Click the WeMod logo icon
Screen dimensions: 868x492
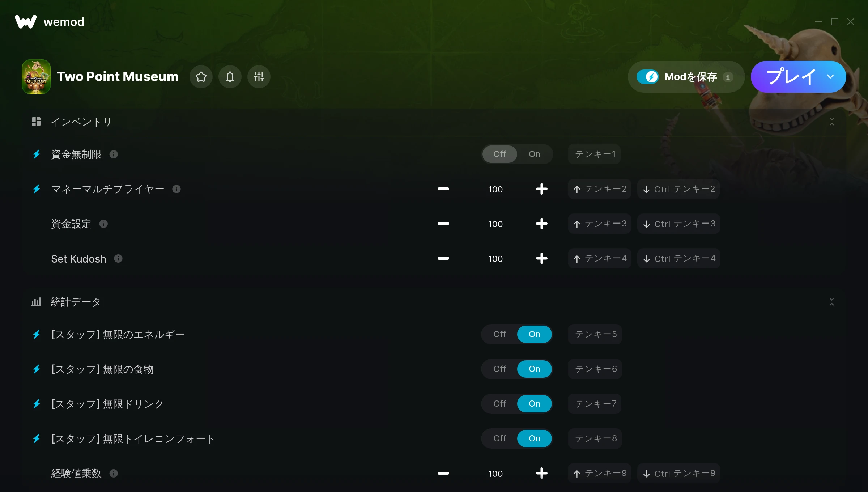coord(26,22)
